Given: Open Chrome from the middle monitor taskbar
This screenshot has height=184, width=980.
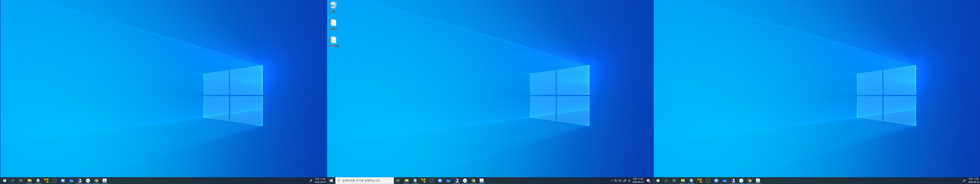Looking at the screenshot, I should point(473,181).
